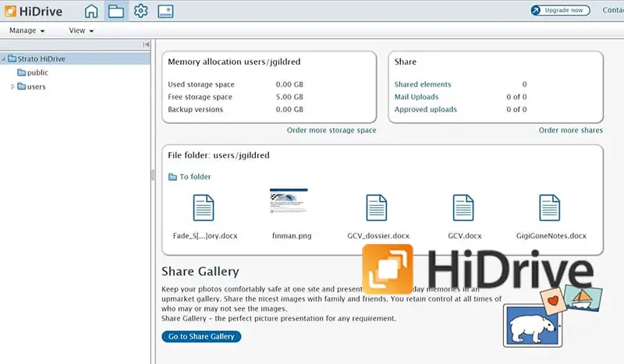Select the Strato HiDrive tree item
This screenshot has width=624, height=364.
tap(75, 58)
